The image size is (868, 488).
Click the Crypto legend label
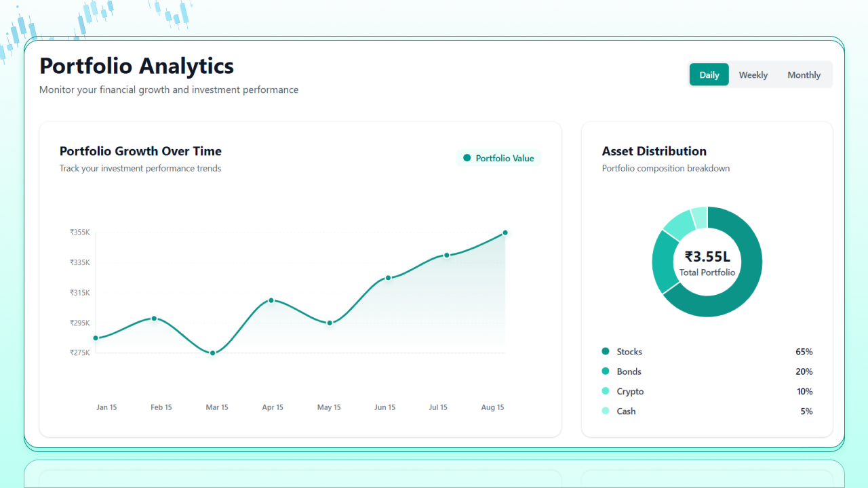pos(631,391)
